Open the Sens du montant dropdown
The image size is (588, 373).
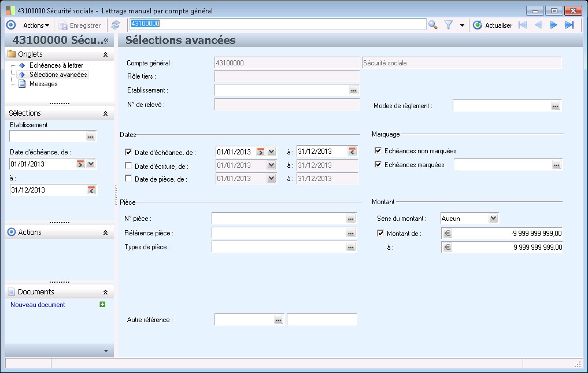coord(494,218)
